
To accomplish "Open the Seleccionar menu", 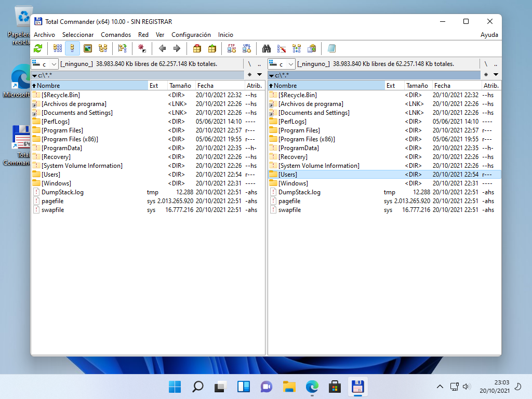I will [x=78, y=35].
